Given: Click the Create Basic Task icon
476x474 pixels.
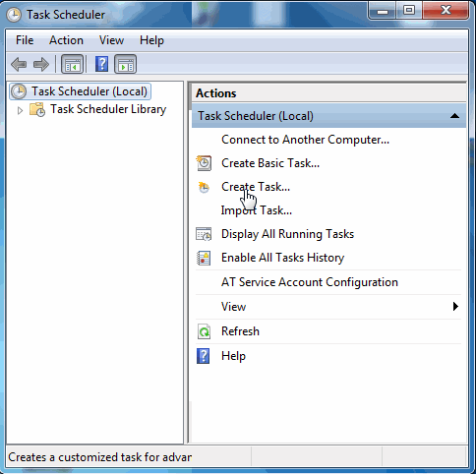Looking at the screenshot, I should coord(204,163).
